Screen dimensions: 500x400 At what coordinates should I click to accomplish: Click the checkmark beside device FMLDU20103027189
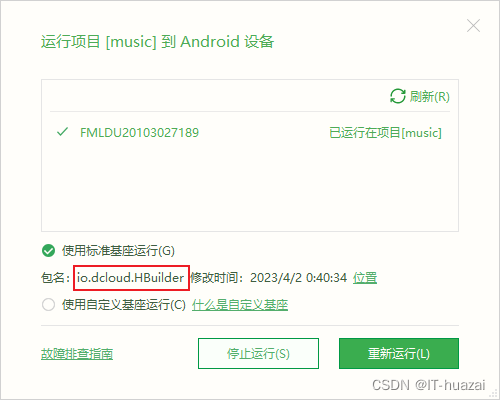point(62,132)
